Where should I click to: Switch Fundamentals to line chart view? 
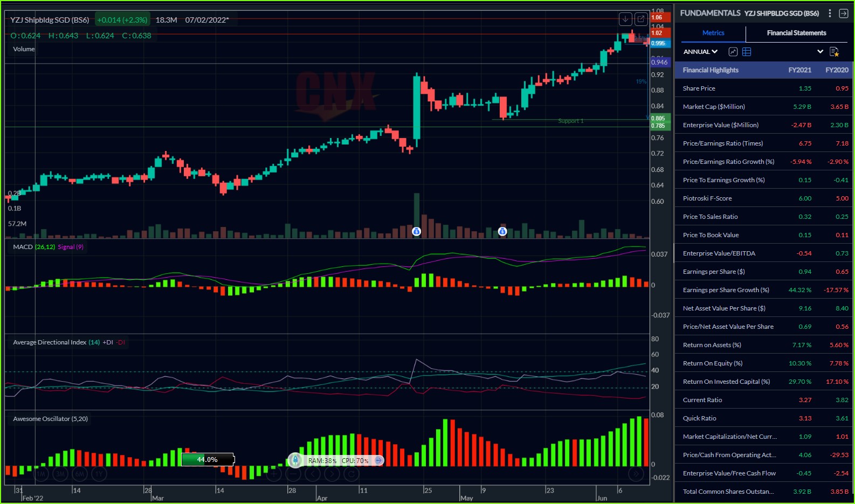[733, 52]
